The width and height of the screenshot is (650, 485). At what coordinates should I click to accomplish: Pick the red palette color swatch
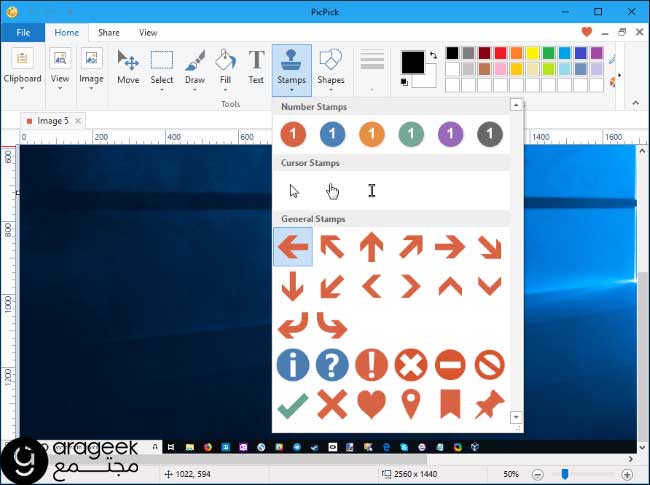point(500,53)
